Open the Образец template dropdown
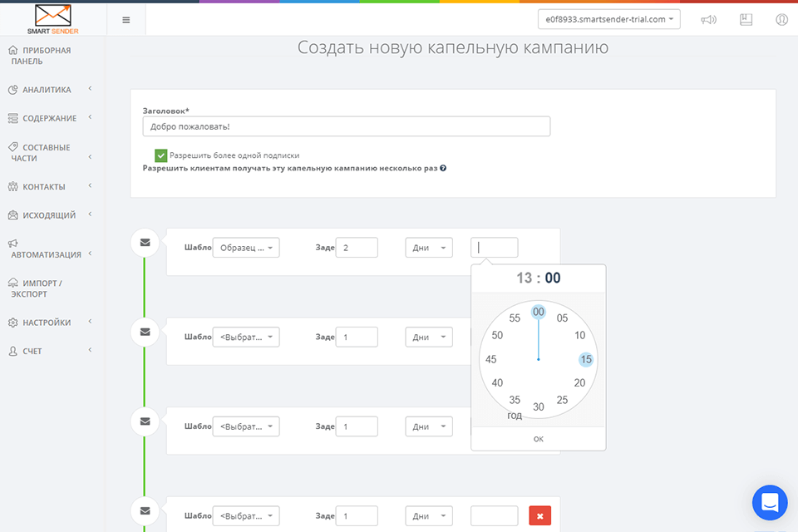 point(246,248)
